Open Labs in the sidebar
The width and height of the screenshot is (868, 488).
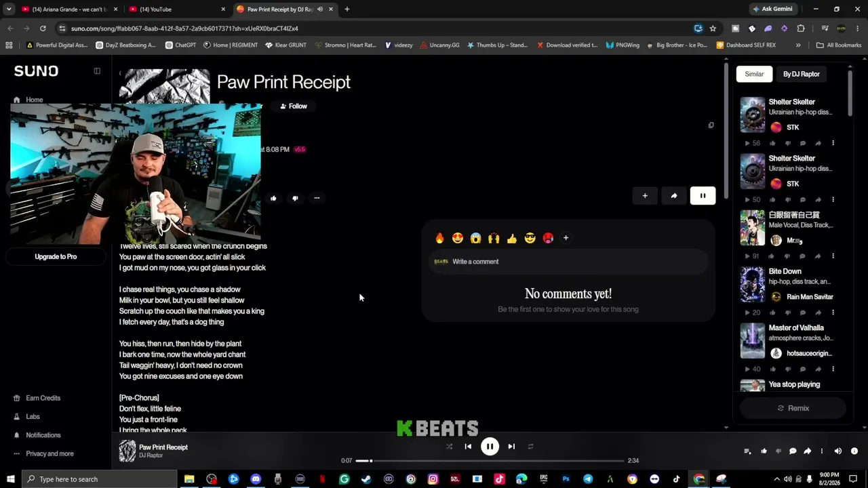(x=33, y=417)
